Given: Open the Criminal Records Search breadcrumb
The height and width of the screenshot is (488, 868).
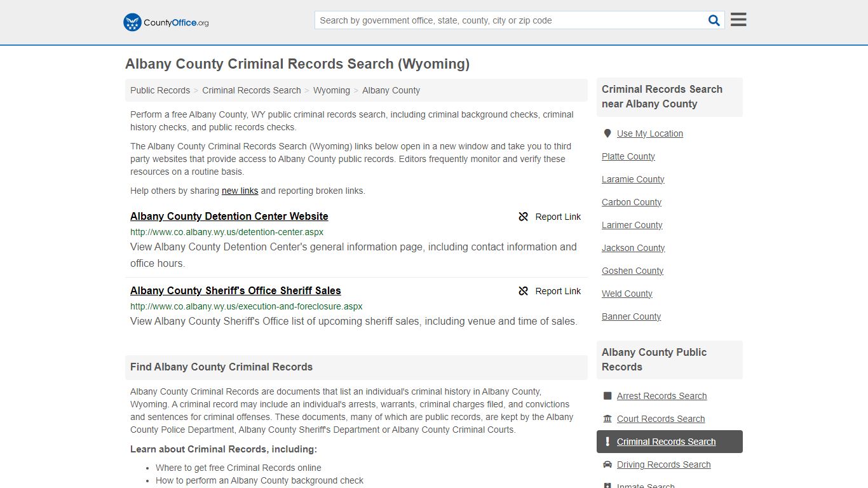Looking at the screenshot, I should pos(252,90).
